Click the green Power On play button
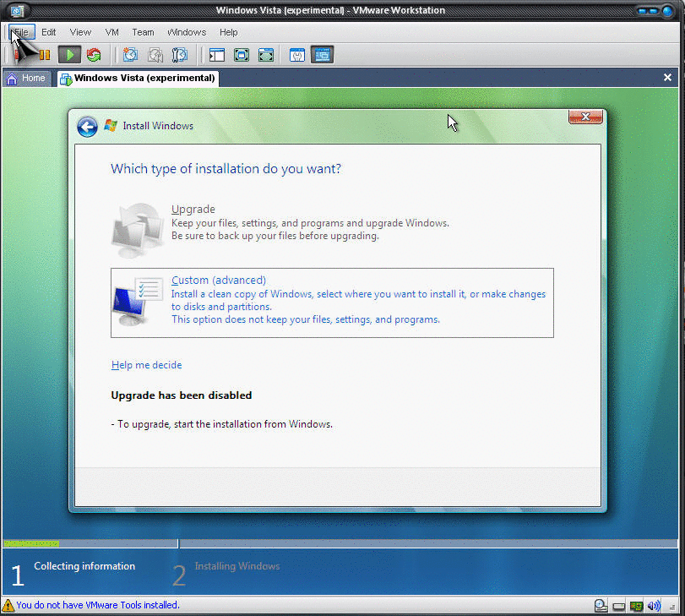The image size is (685, 616). click(x=69, y=55)
